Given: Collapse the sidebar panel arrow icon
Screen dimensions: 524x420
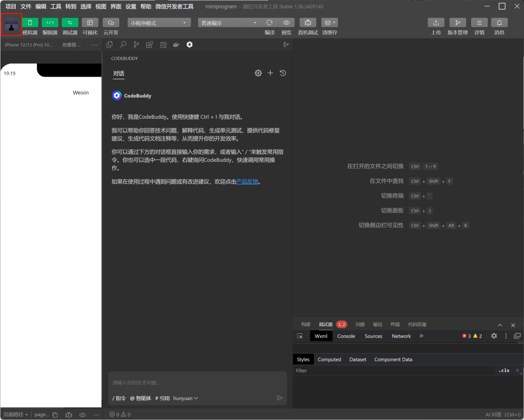Looking at the screenshot, I should [x=286, y=45].
